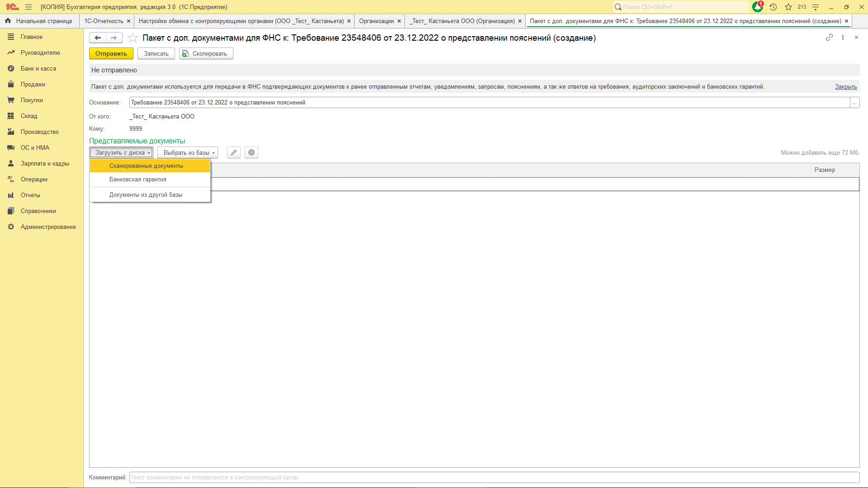Expand the Выбрать из базы dropdown
The width and height of the screenshot is (868, 488).
point(188,153)
